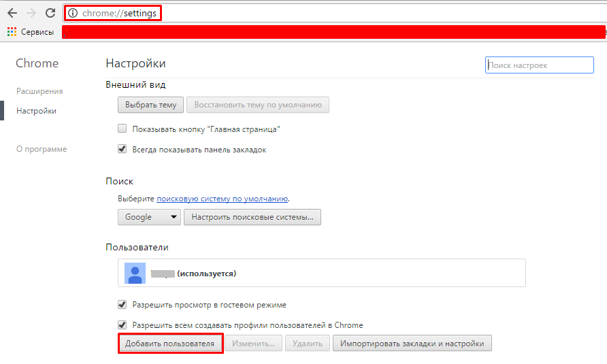Image resolution: width=607 pixels, height=364 pixels.
Task: Expand the Google search engine dropdown
Action: pos(149,217)
